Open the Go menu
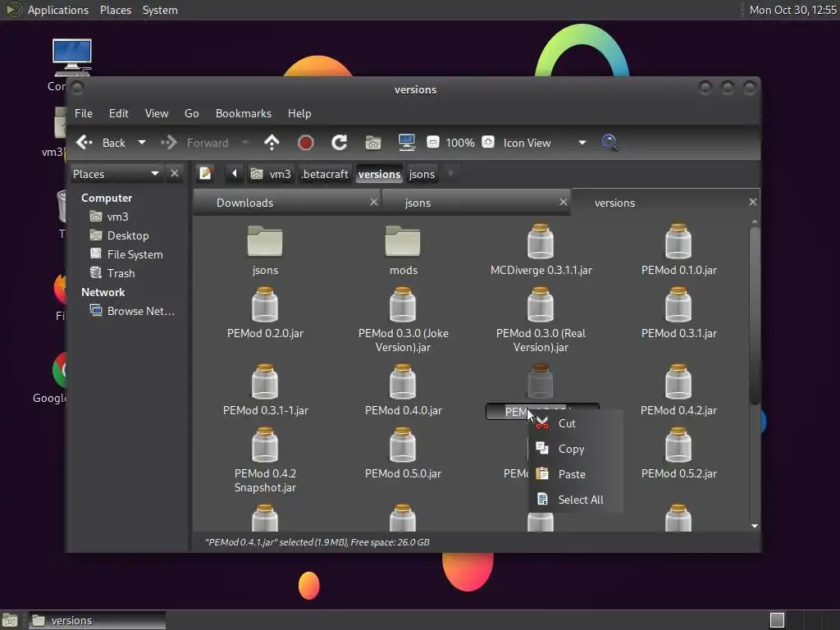 (x=192, y=113)
